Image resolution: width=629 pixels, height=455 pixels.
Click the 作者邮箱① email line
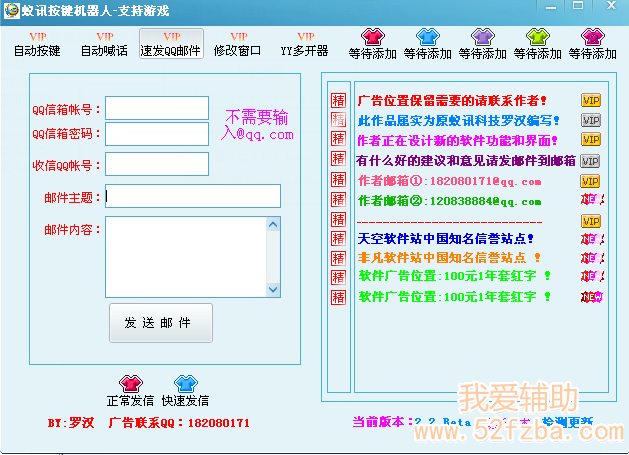tap(449, 181)
